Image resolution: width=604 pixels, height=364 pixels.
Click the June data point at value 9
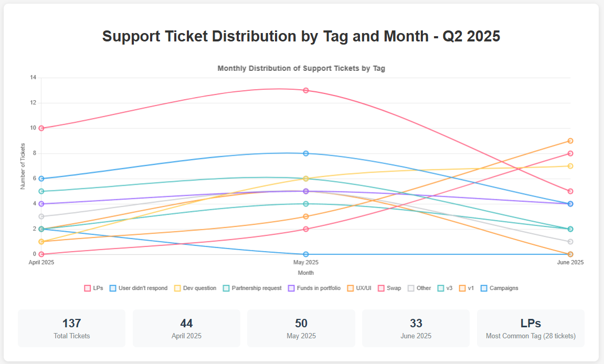570,141
